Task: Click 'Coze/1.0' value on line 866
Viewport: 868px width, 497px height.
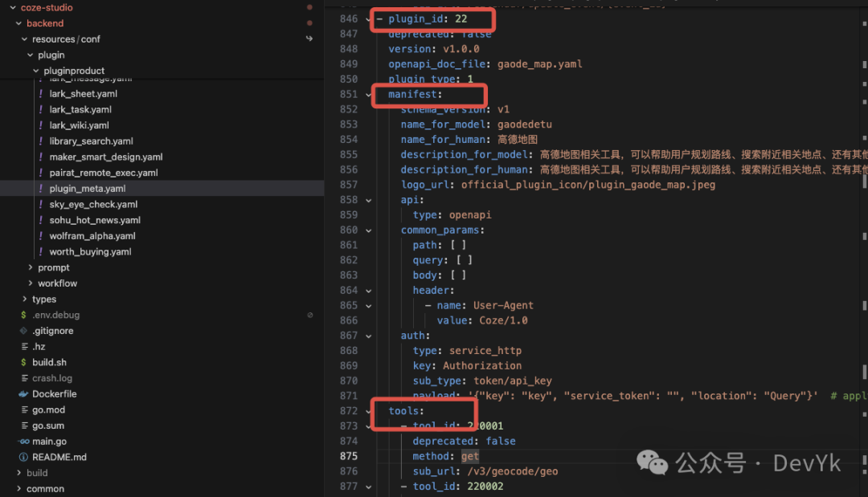Action: pos(503,320)
